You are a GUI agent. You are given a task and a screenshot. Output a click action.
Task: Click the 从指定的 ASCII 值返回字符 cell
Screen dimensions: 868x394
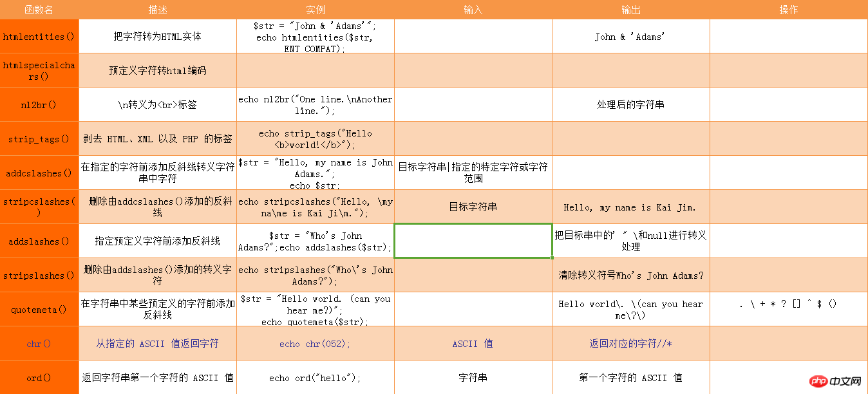tap(158, 343)
